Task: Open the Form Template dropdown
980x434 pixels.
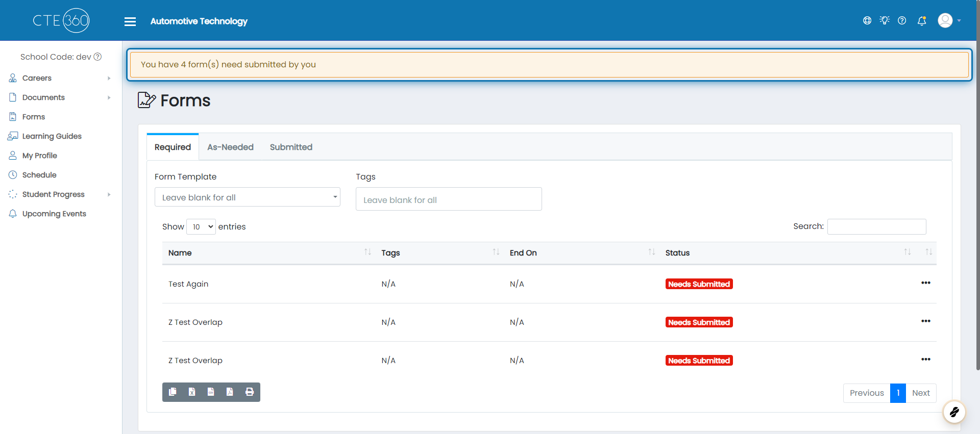Action: [x=248, y=197]
